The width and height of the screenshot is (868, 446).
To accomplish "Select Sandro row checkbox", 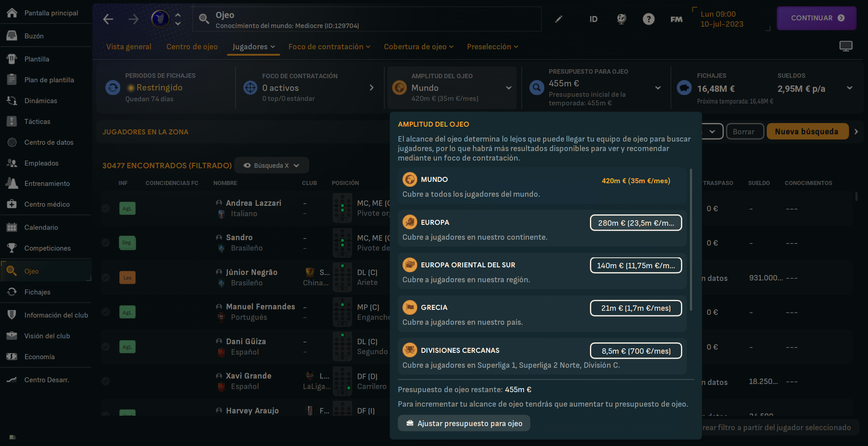I will click(x=106, y=243).
